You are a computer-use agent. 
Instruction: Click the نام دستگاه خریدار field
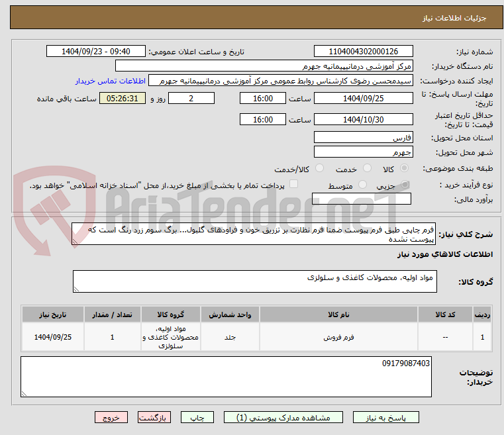[264, 66]
